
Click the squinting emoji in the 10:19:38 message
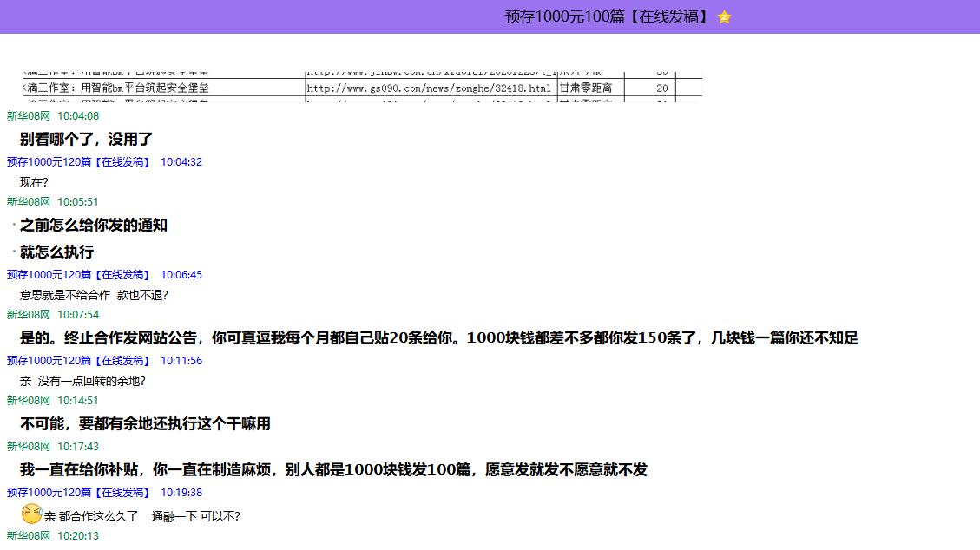[x=32, y=514]
